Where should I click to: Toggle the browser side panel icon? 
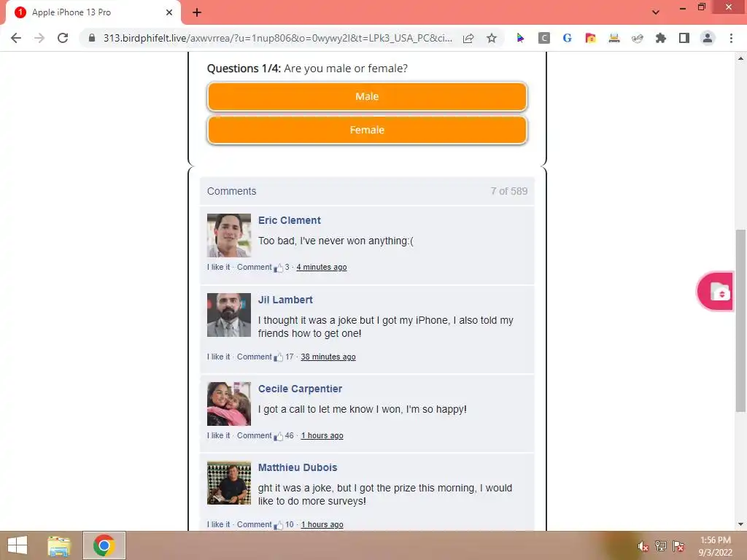(x=684, y=38)
